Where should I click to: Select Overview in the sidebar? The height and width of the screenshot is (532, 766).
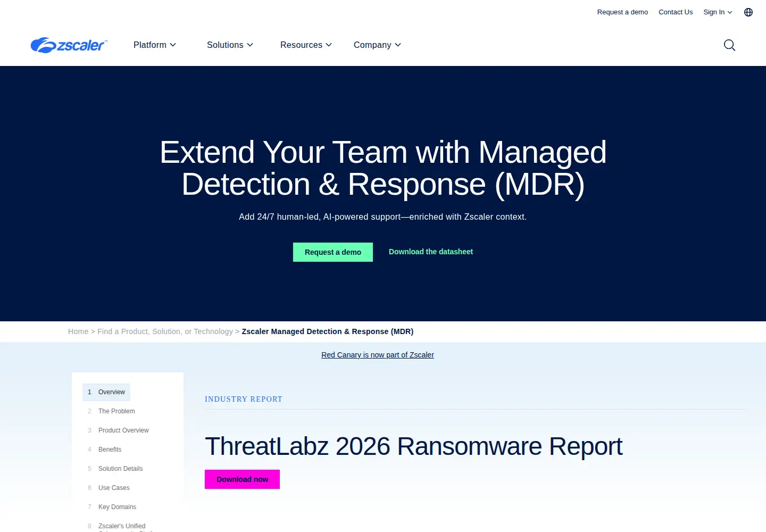click(x=106, y=392)
